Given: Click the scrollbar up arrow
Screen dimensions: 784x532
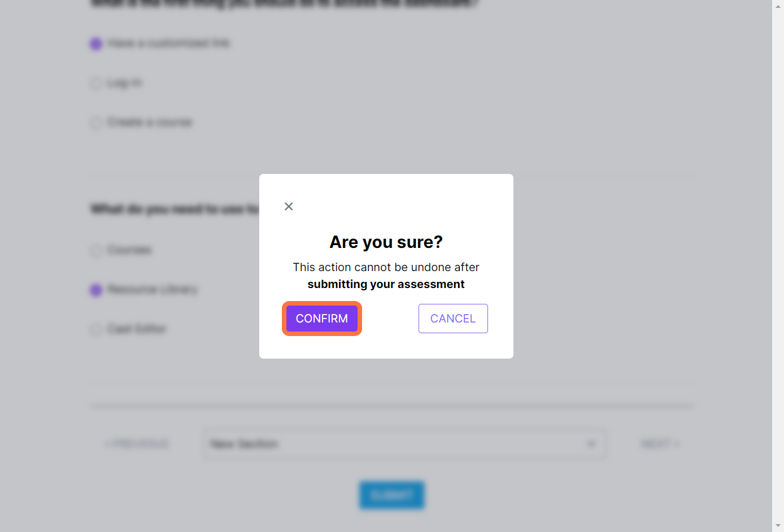Looking at the screenshot, I should pos(778,5).
